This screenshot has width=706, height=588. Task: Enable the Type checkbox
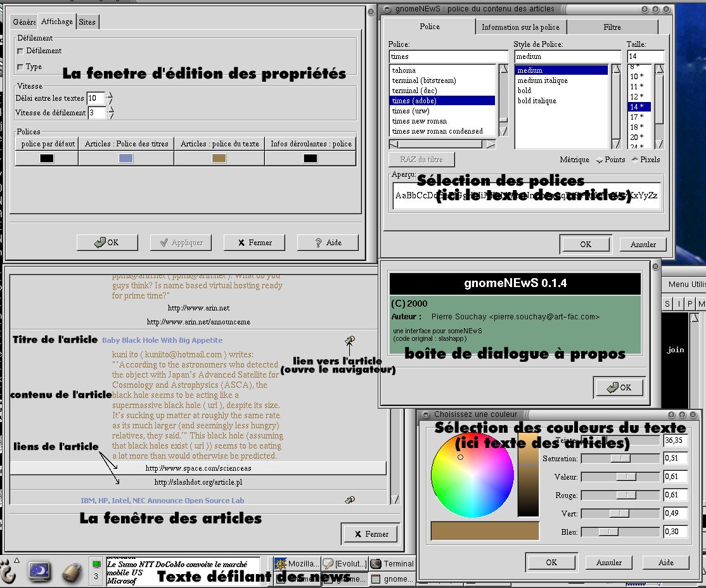point(20,67)
